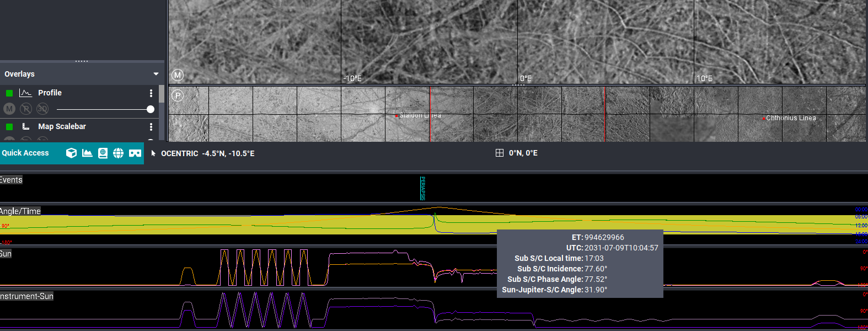Click the 10°E longitude grid label
The image size is (868, 331).
705,78
